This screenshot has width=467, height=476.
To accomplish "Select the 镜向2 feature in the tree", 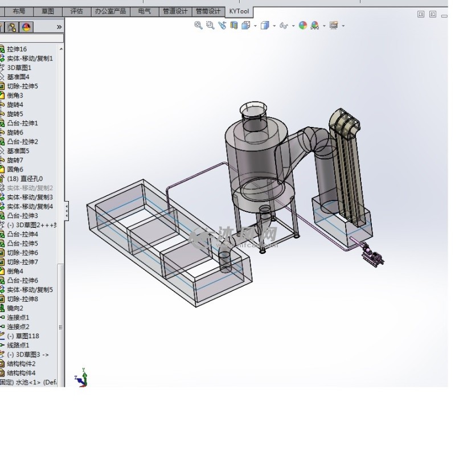I will [x=15, y=308].
